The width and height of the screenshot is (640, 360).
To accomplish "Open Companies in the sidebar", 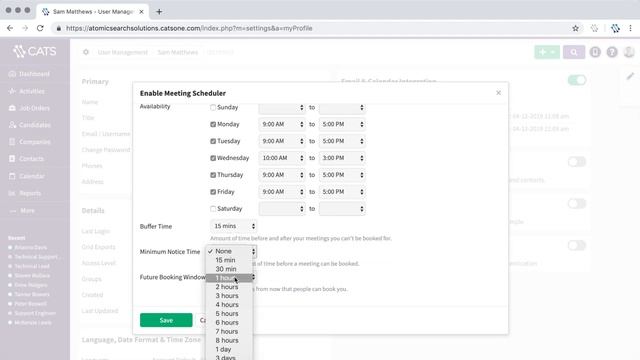I will point(29,142).
